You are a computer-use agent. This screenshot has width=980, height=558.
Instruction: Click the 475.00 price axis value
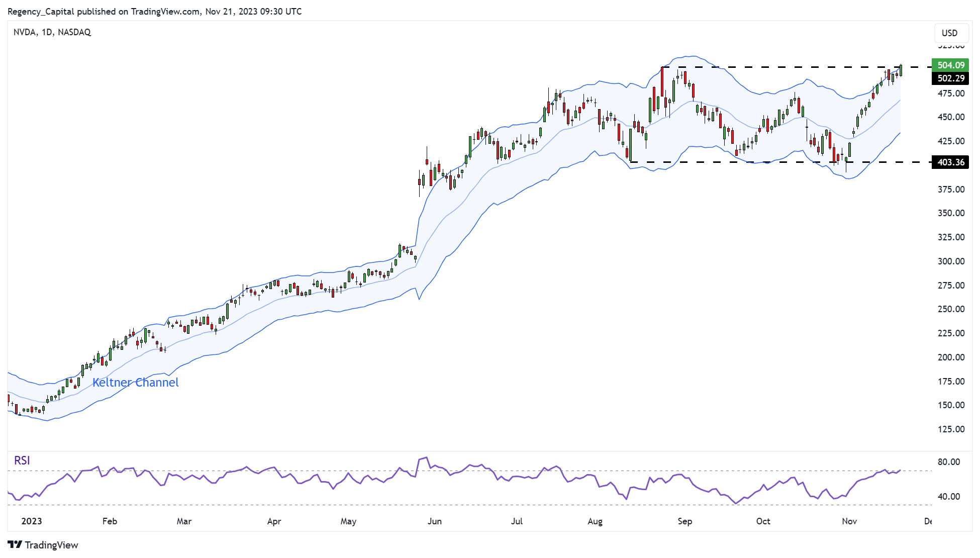coord(951,93)
